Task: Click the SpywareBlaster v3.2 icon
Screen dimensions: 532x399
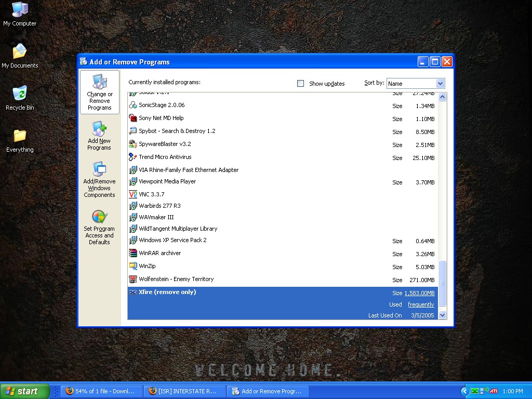Action: click(132, 144)
